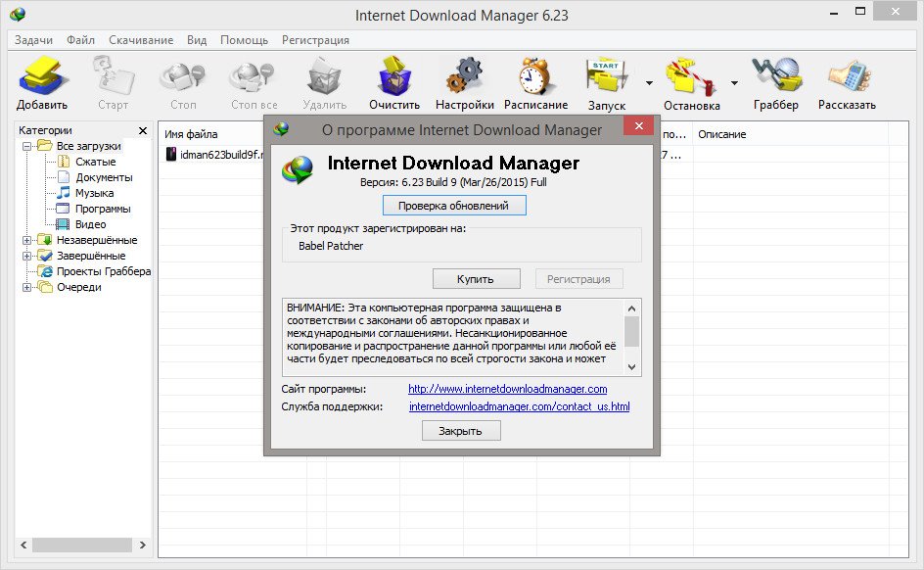The width and height of the screenshot is (924, 570).
Task: Click the IDM logo in the About dialog
Action: [298, 170]
